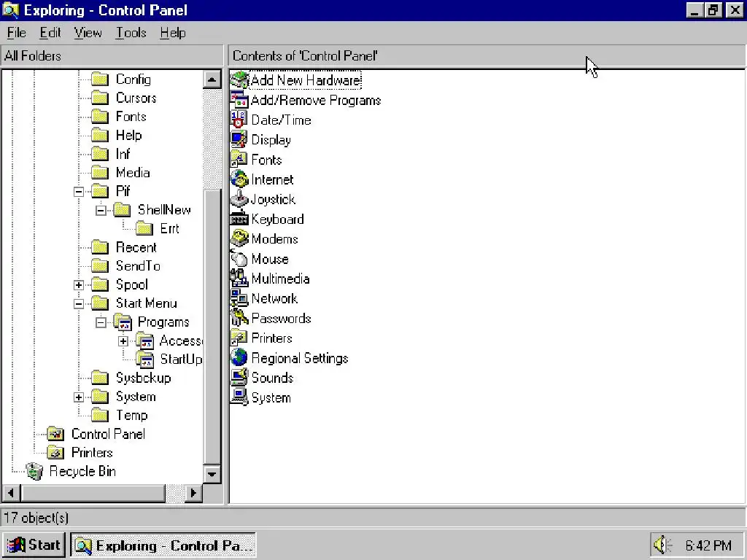747x560 pixels.
Task: Click the Recycle Bin icon in tree
Action: tap(34, 472)
